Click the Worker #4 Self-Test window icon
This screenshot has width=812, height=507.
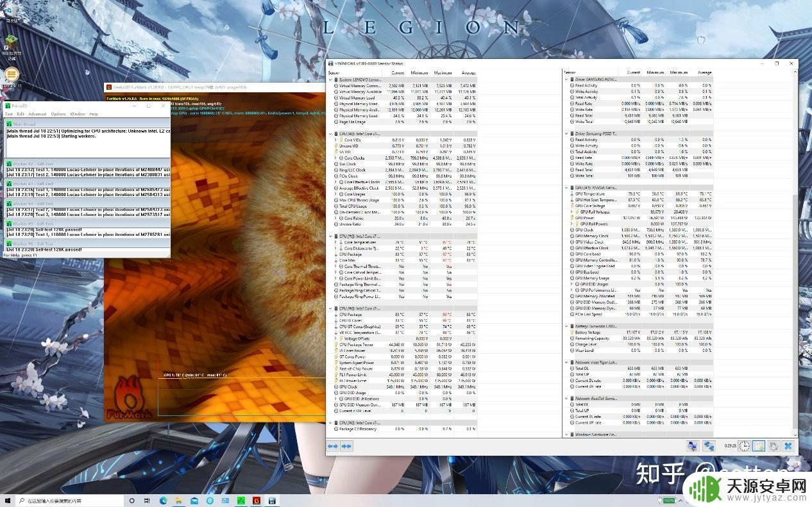coord(8,204)
